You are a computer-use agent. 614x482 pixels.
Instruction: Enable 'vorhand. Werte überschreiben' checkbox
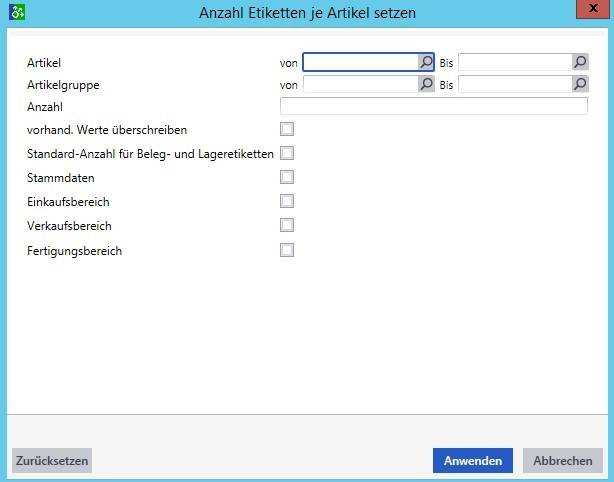(287, 129)
